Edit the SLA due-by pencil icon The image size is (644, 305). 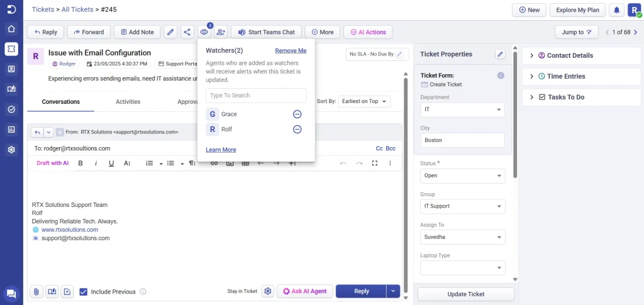point(399,54)
